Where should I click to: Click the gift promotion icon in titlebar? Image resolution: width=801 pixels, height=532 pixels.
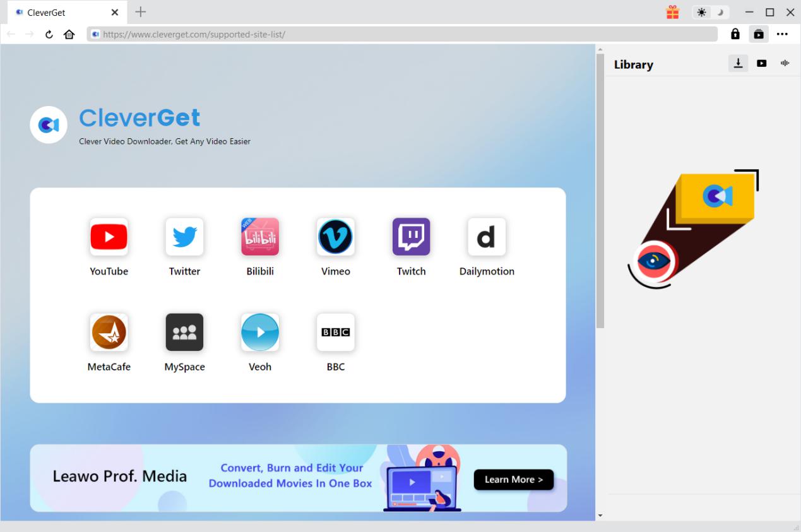click(672, 12)
